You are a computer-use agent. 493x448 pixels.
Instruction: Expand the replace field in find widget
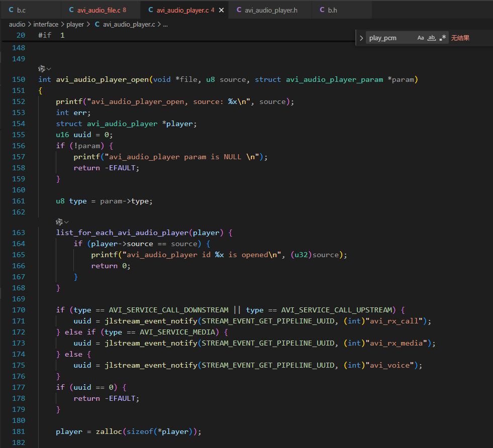coord(361,38)
